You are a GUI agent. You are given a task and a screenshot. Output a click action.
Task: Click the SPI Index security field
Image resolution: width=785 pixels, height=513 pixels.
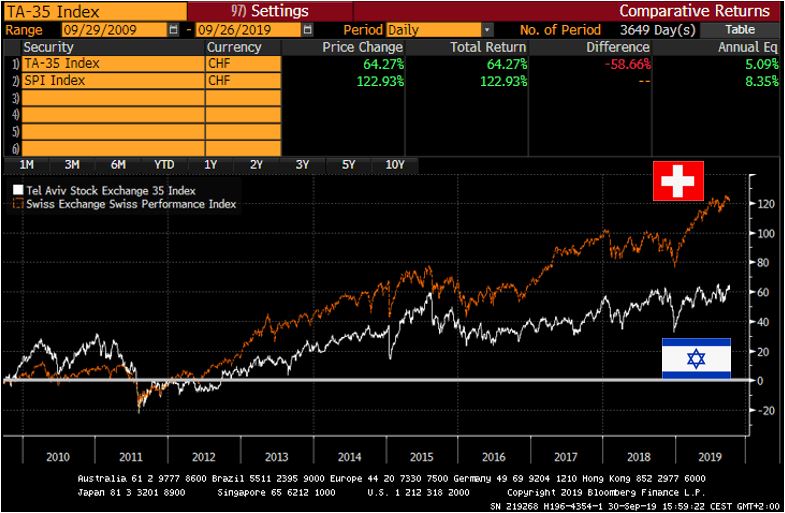click(113, 81)
